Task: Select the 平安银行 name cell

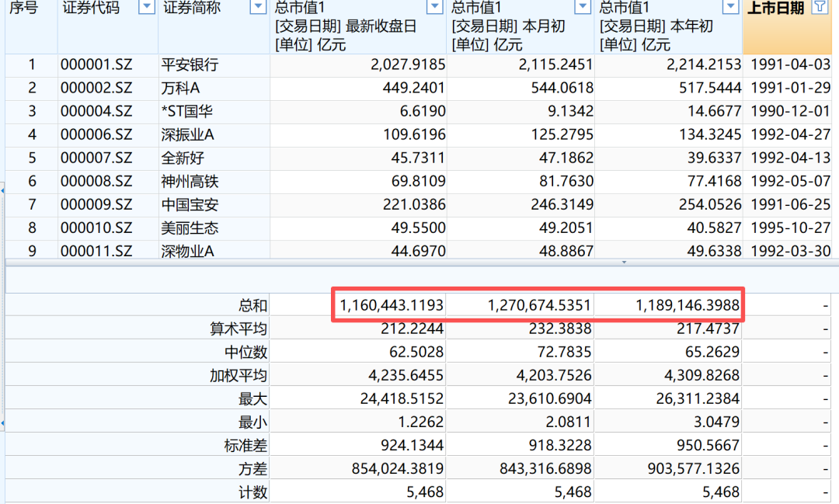Action: point(190,65)
